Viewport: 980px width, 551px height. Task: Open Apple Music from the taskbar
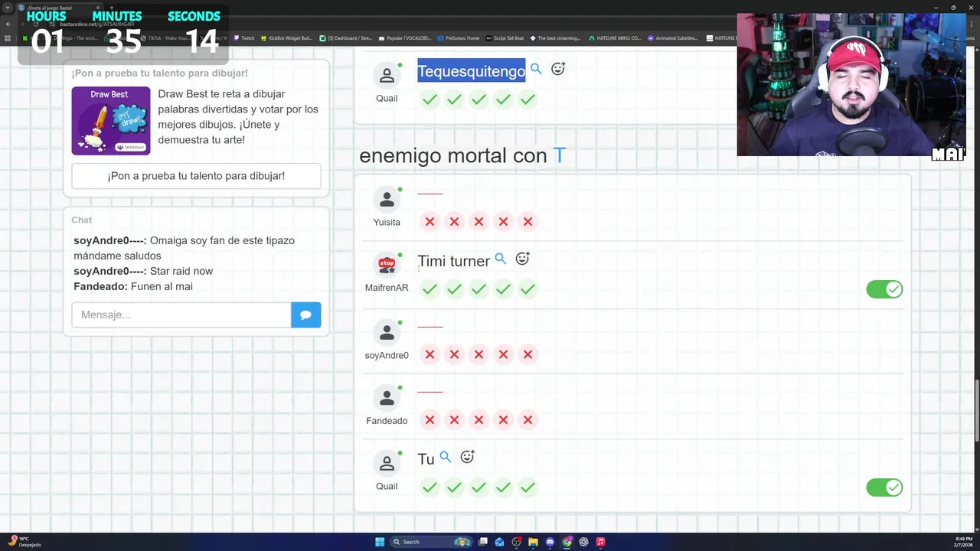point(600,542)
